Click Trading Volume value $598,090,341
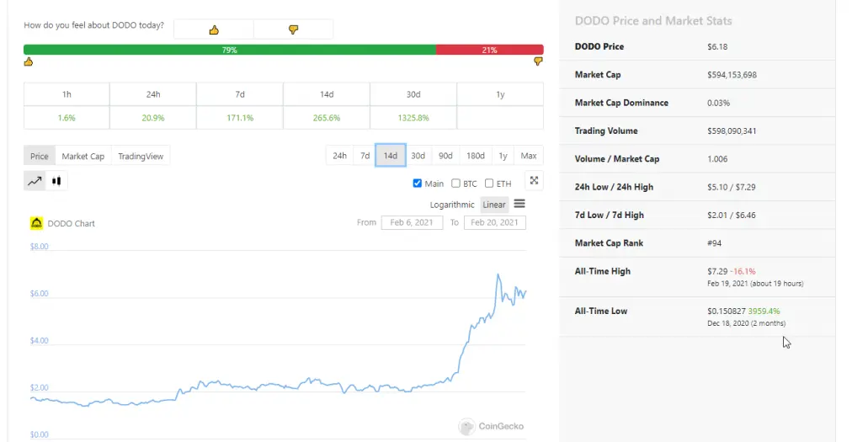 point(732,130)
